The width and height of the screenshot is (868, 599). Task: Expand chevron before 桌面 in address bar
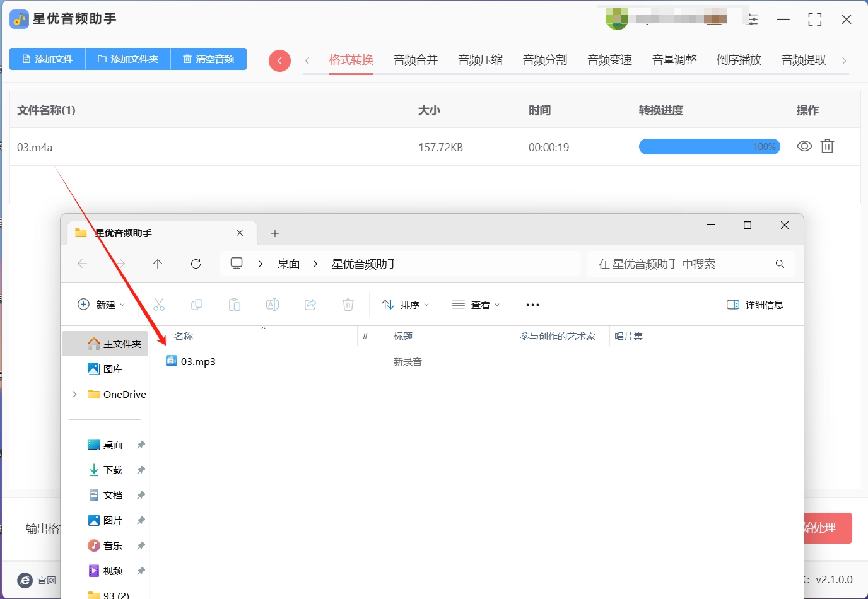click(x=261, y=264)
